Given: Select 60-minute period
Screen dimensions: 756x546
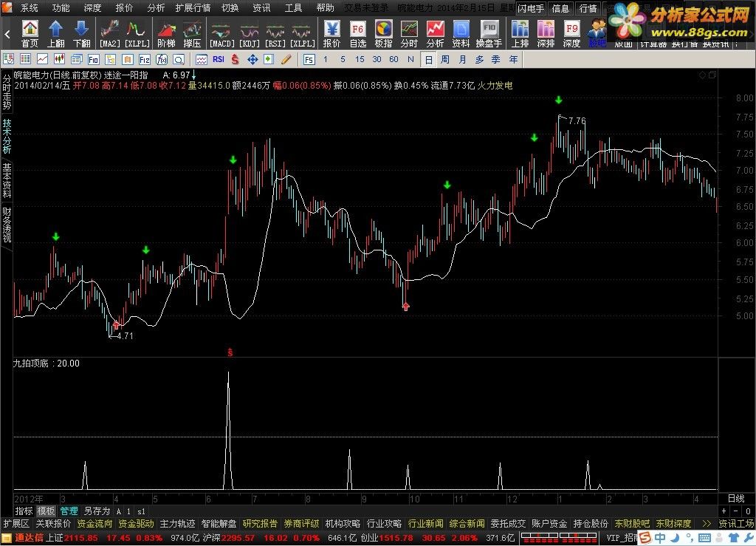Looking at the screenshot, I should pyautogui.click(x=394, y=59).
